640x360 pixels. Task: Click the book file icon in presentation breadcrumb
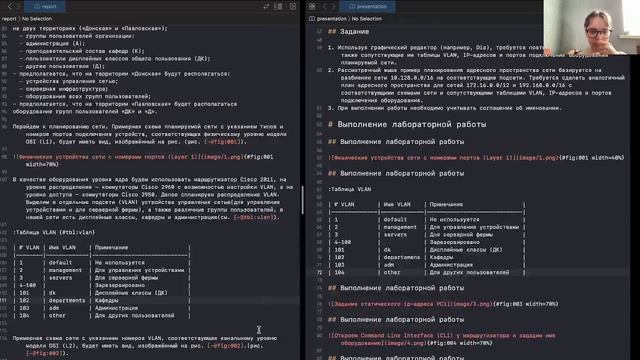pos(312,19)
